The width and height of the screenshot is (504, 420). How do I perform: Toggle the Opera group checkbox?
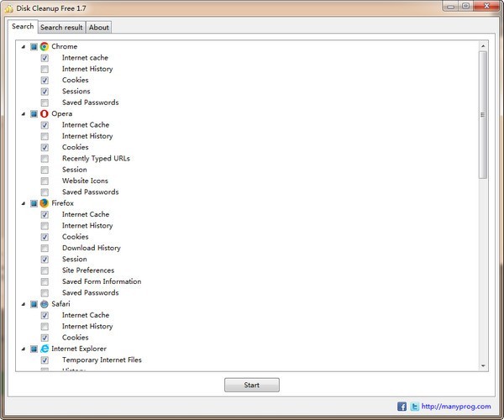pos(34,113)
